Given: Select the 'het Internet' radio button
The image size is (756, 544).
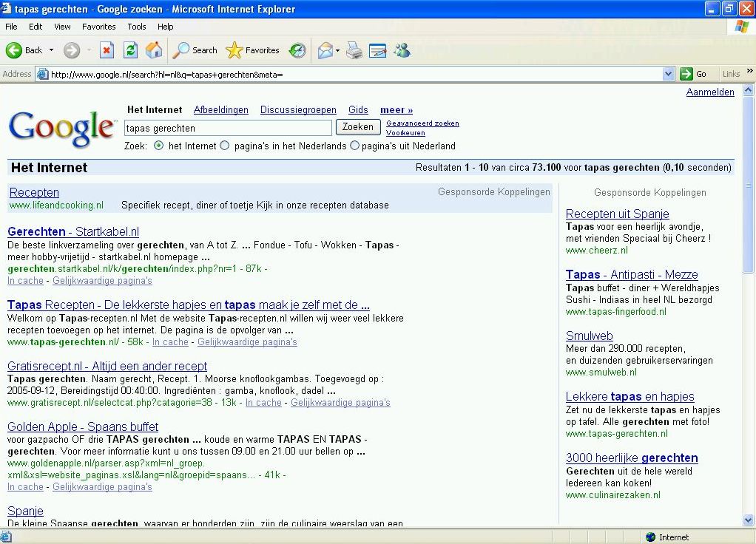Looking at the screenshot, I should point(158,146).
